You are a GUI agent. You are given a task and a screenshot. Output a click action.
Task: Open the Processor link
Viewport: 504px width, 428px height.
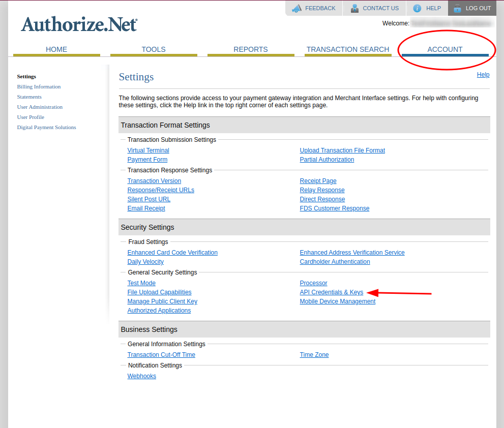pyautogui.click(x=313, y=283)
